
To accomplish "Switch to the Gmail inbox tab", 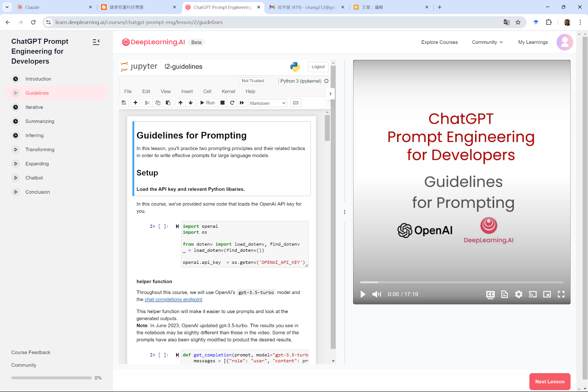I will coord(307,7).
